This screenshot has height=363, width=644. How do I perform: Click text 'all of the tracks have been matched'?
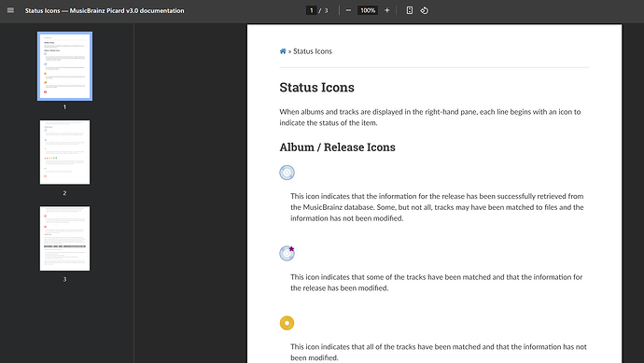tap(423, 347)
